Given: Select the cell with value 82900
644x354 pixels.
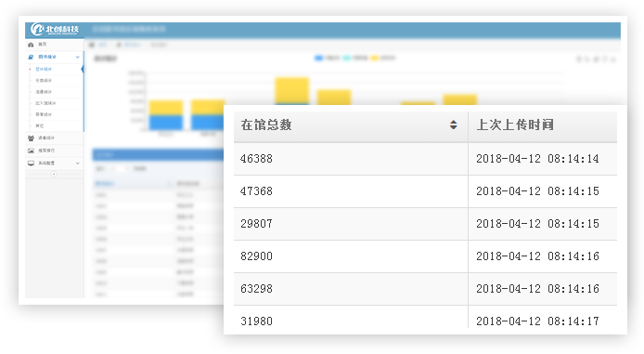Looking at the screenshot, I should coord(351,256).
